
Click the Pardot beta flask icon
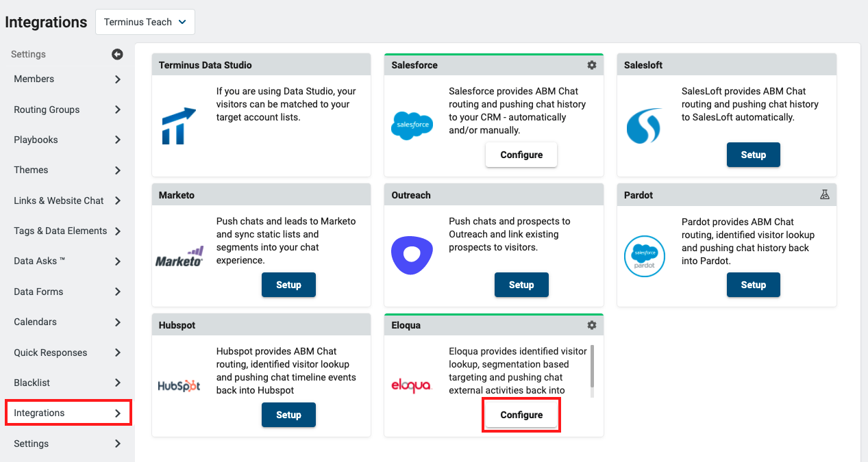click(825, 195)
